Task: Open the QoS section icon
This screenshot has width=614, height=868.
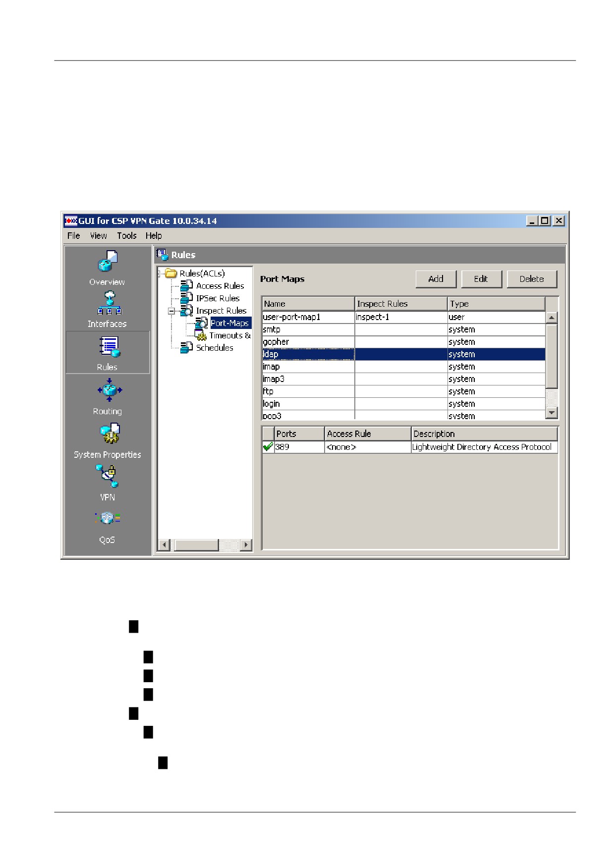Action: click(x=108, y=518)
